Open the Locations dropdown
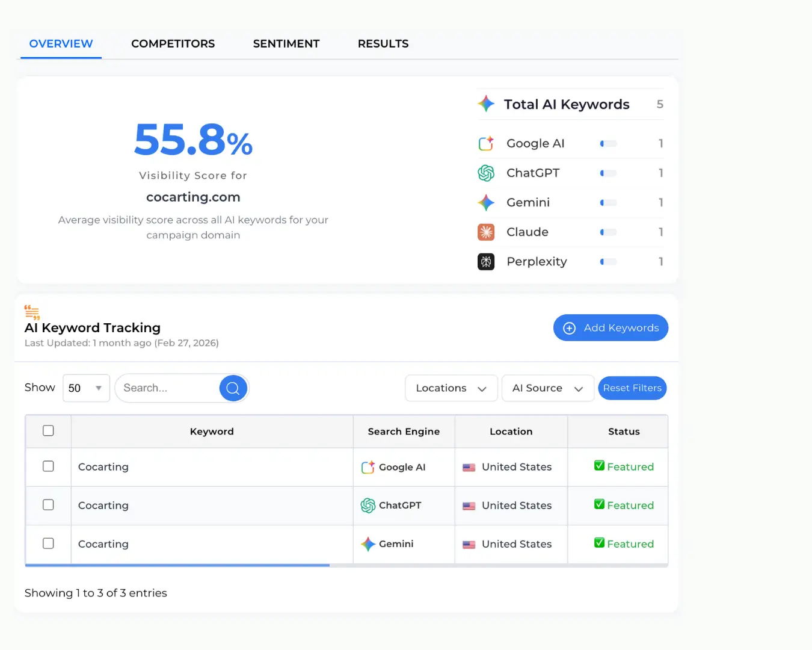The width and height of the screenshot is (812, 650). click(x=451, y=388)
